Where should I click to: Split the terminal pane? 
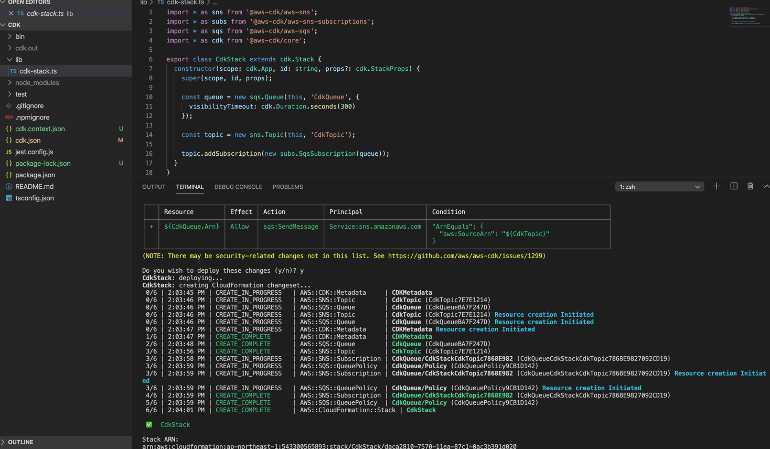[734, 186]
